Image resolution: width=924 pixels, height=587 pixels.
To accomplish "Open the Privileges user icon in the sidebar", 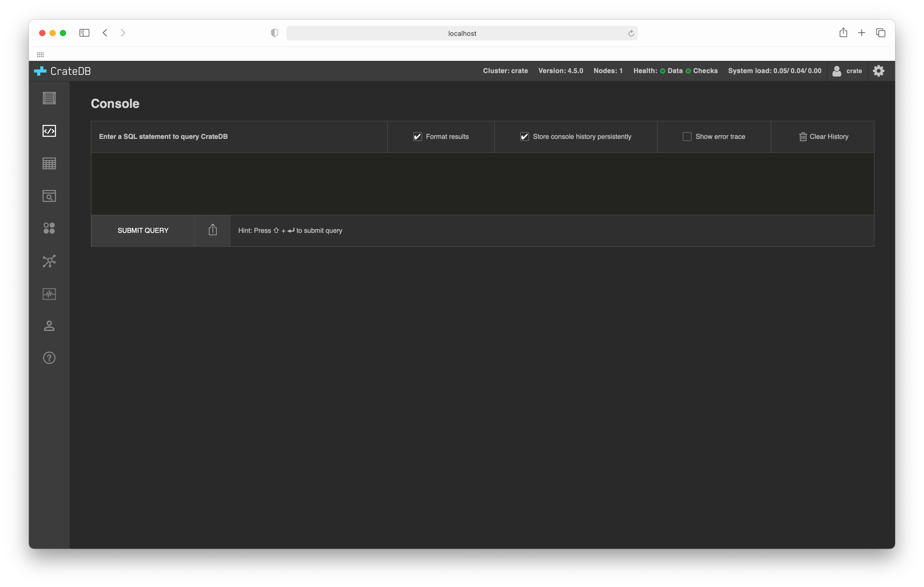I will click(49, 326).
